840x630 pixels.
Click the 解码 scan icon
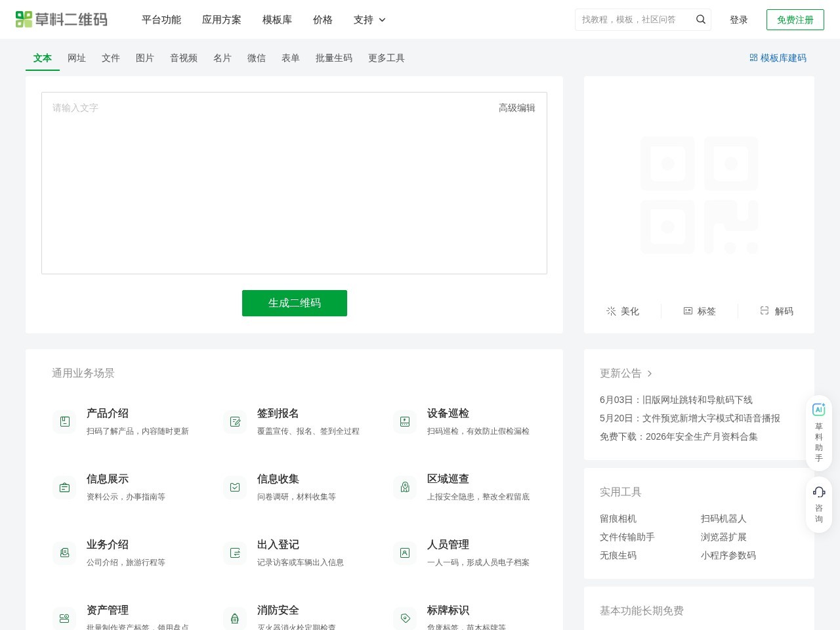(765, 311)
